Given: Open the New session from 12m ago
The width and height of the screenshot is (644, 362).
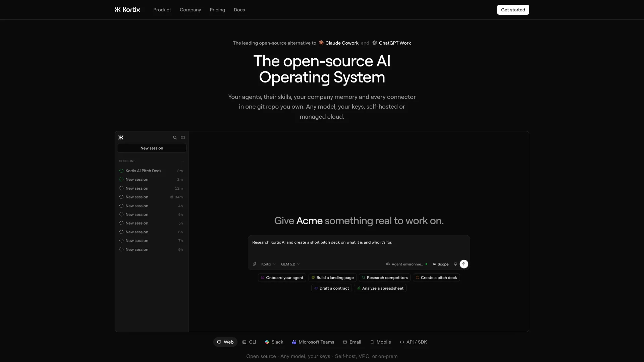Looking at the screenshot, I should click(151, 188).
